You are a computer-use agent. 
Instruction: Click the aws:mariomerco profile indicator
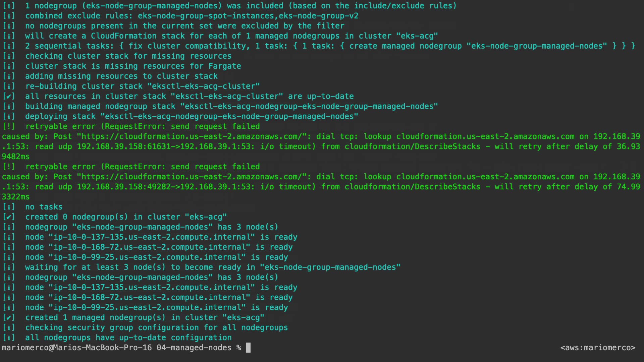(598, 348)
